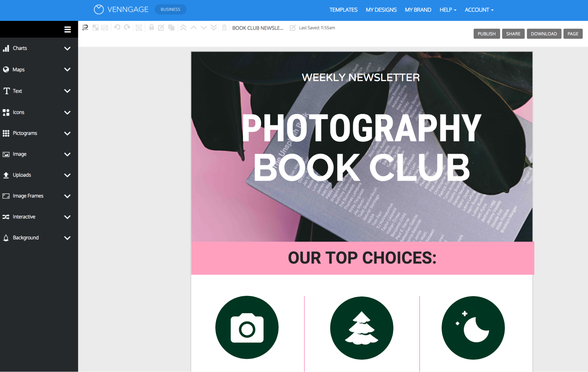
Task: Click the sidebar hamburger menu
Action: [67, 30]
